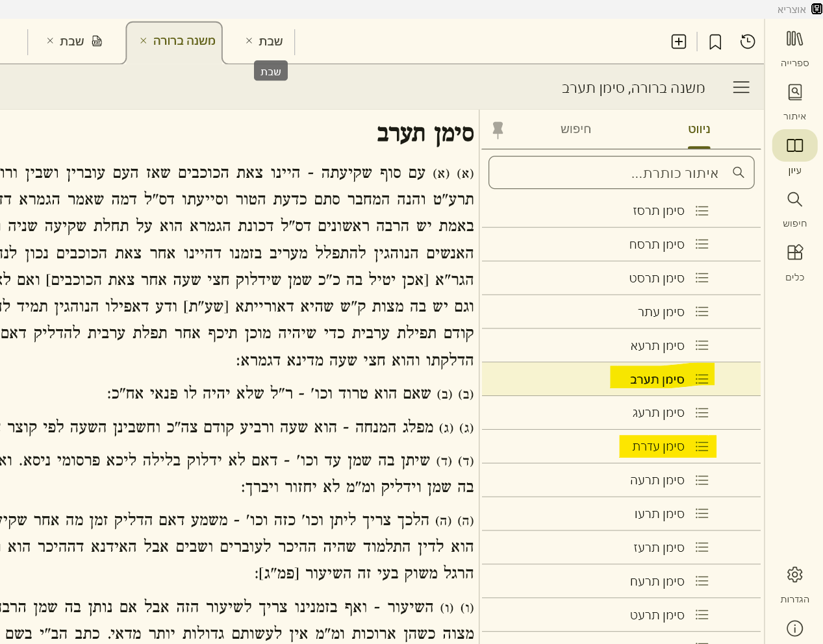Click the info icon at sidebar bottom
This screenshot has width=823, height=644.
click(794, 628)
